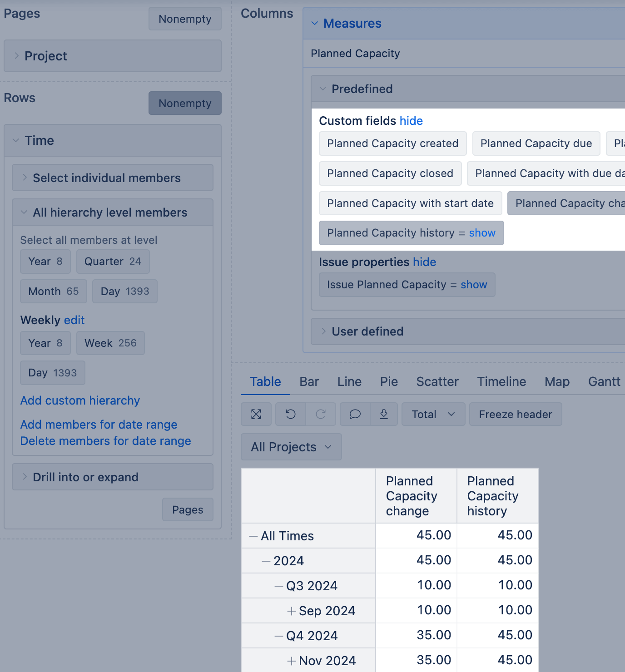
Task: Click the export download icon
Action: point(384,414)
